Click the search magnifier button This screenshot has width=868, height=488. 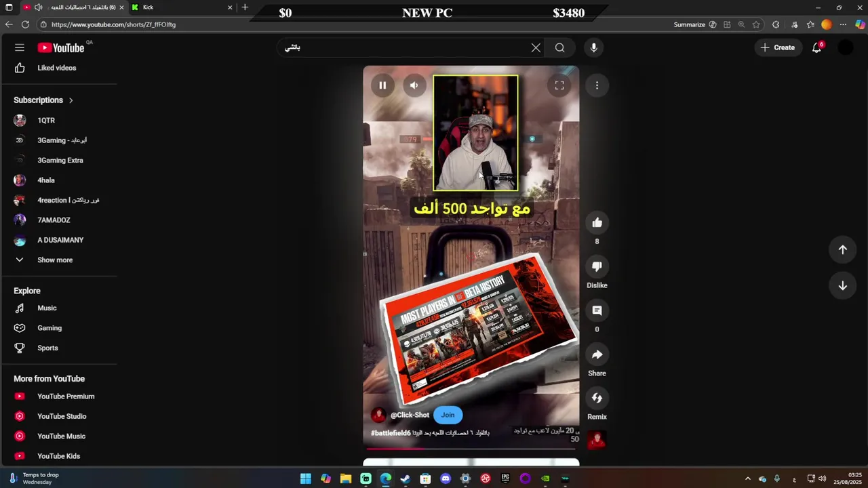point(559,47)
